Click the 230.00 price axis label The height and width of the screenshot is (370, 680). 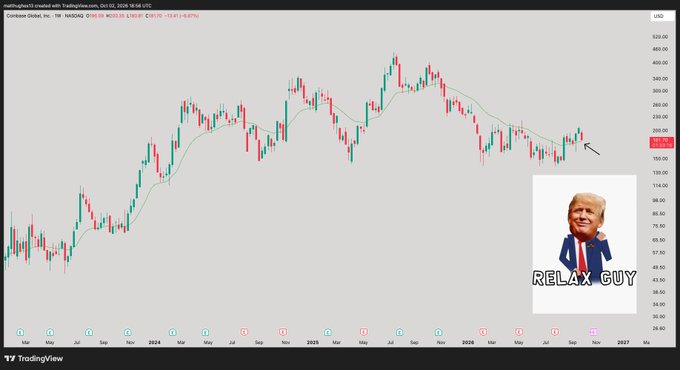[660, 117]
